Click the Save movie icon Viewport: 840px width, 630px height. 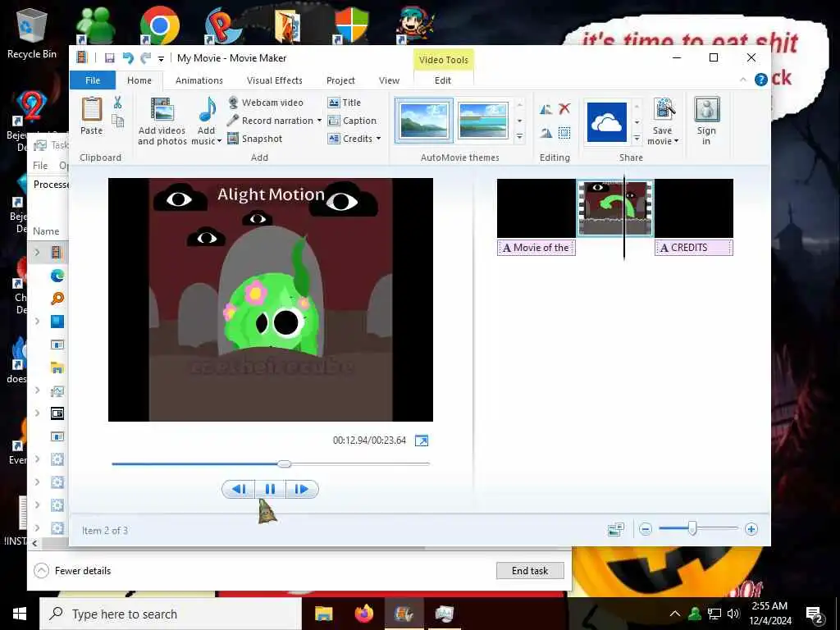pyautogui.click(x=663, y=110)
